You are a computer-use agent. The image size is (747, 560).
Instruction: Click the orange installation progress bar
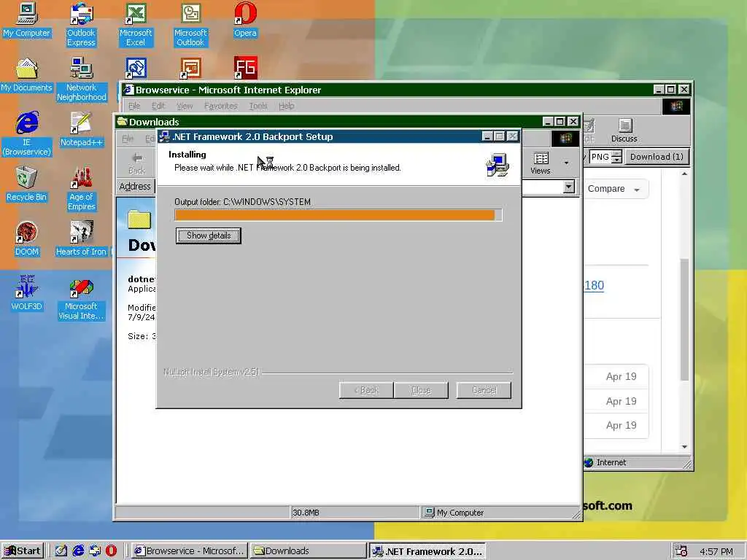coord(338,215)
